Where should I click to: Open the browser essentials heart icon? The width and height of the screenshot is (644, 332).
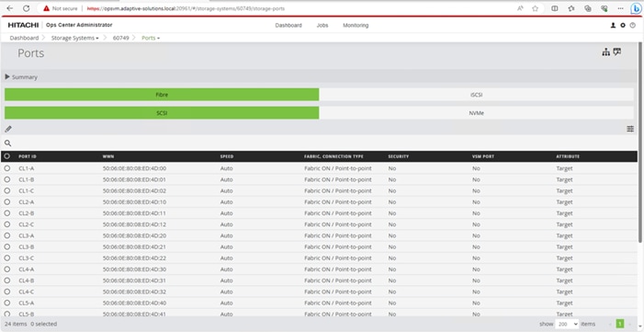[x=604, y=8]
